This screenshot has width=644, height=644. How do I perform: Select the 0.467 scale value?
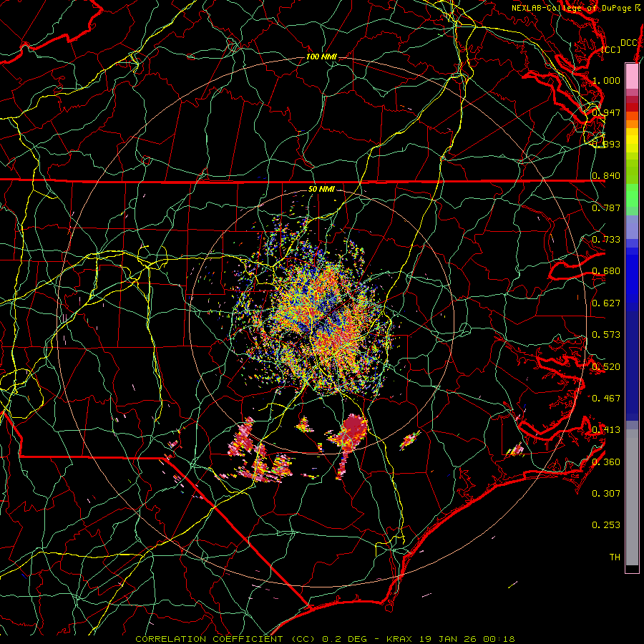(606, 399)
